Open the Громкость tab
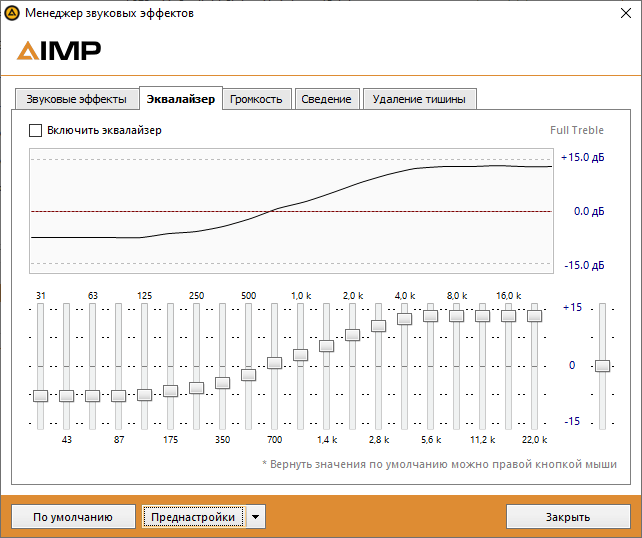 pos(257,99)
